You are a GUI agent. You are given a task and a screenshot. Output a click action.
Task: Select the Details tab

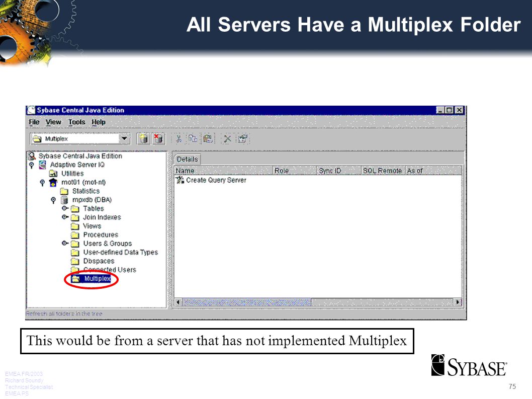click(x=187, y=159)
